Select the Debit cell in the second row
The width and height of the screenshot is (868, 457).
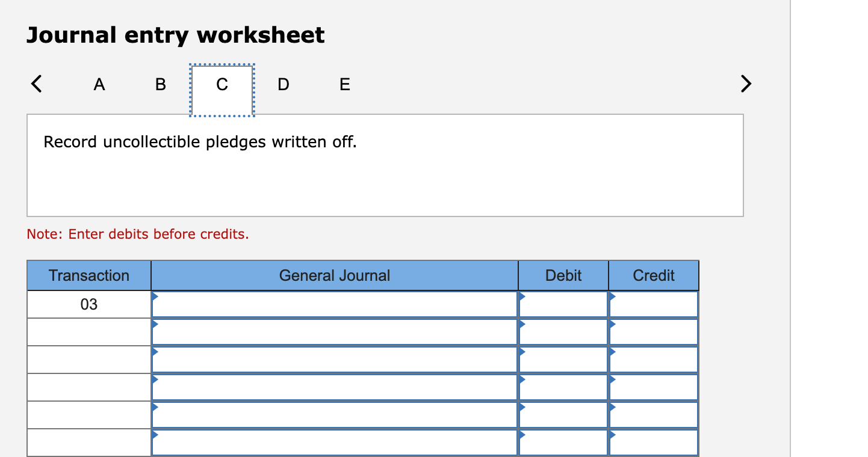[x=563, y=332]
